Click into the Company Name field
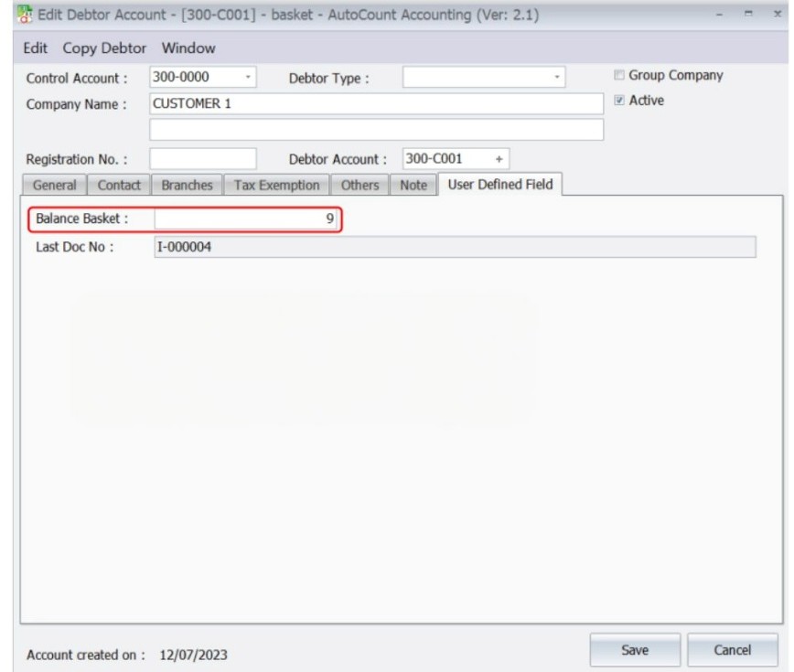 pyautogui.click(x=376, y=103)
